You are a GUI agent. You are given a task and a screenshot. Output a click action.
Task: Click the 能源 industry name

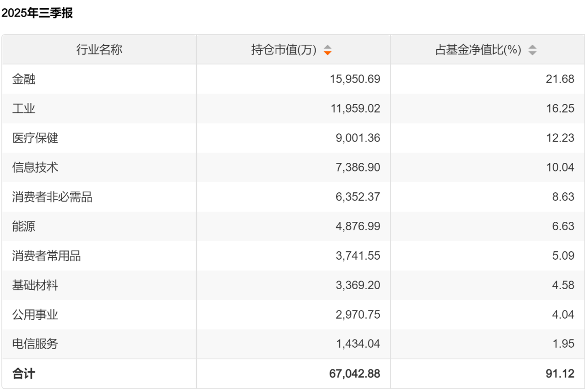pos(24,226)
